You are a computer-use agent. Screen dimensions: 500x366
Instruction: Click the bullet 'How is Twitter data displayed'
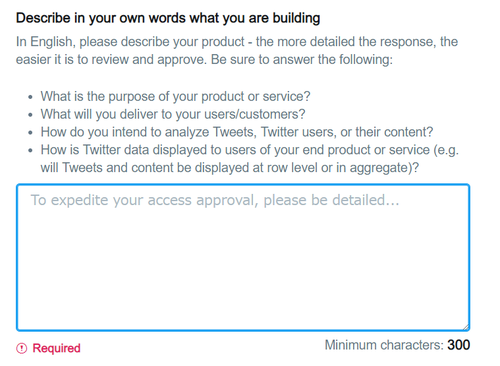[250, 150]
